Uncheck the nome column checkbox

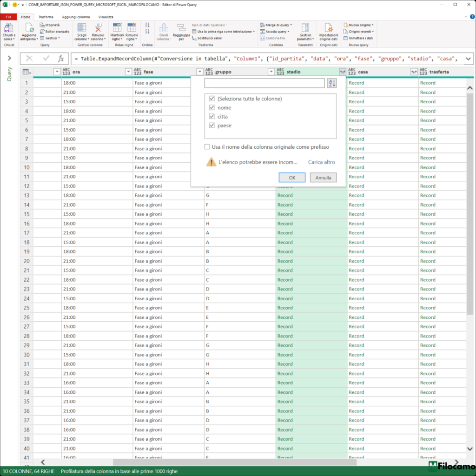tap(212, 107)
